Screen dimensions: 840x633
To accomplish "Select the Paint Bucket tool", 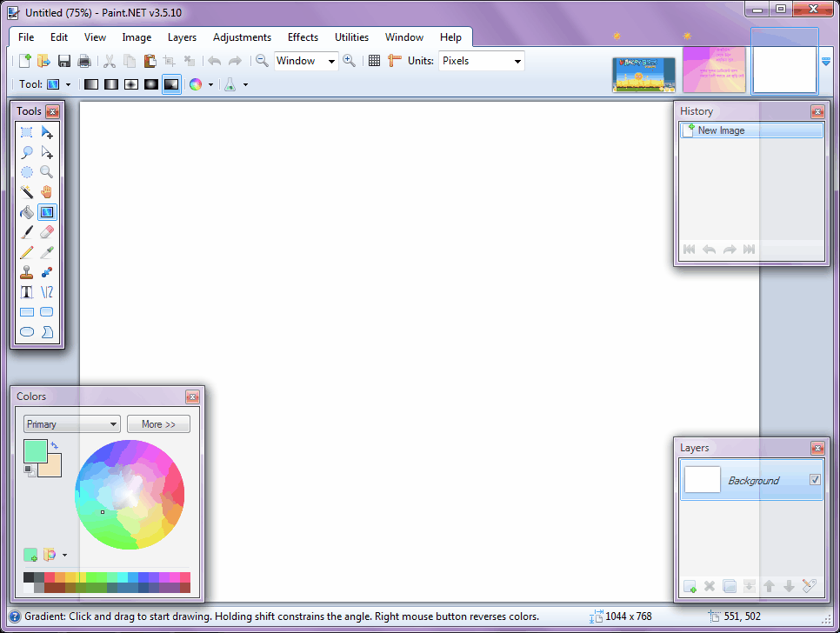I will point(26,212).
